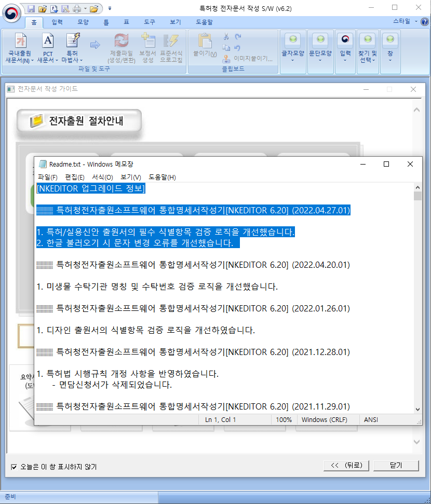Viewport: 431px width, 504px height.
Task: Click the 특허 마법사 wizard icon
Action: tap(72, 41)
